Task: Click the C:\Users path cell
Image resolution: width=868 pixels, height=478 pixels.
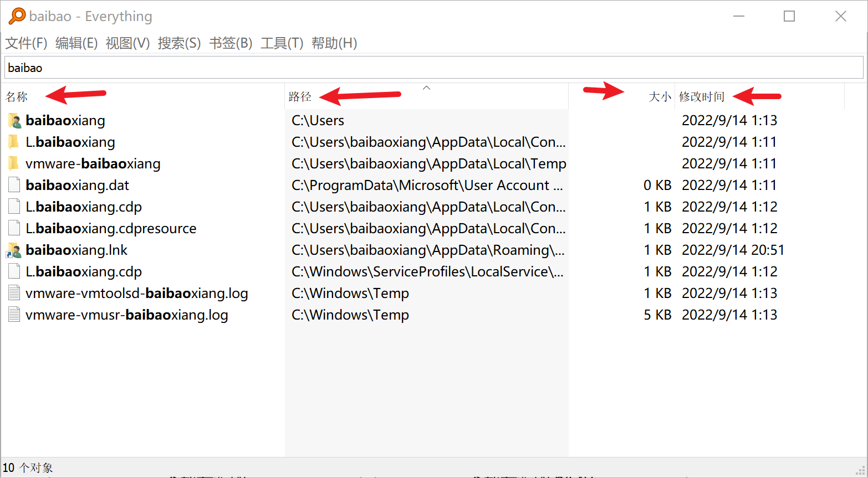Action: 318,121
